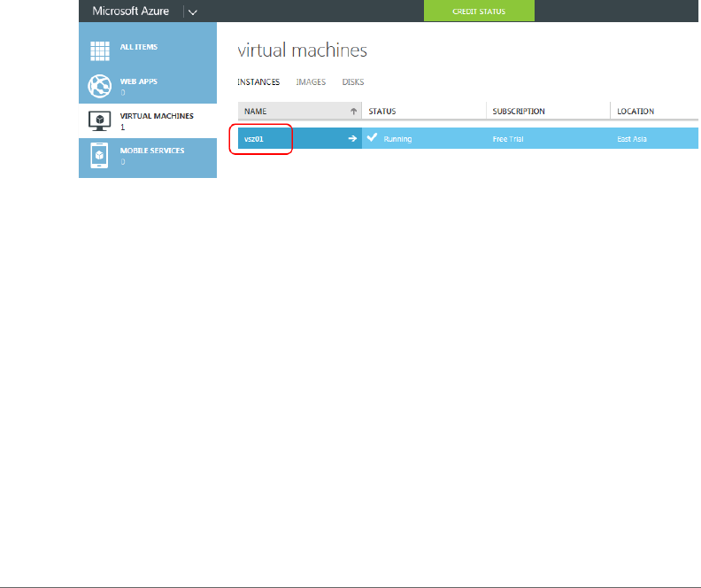
Task: Open the Web Apps globe icon
Action: click(99, 86)
